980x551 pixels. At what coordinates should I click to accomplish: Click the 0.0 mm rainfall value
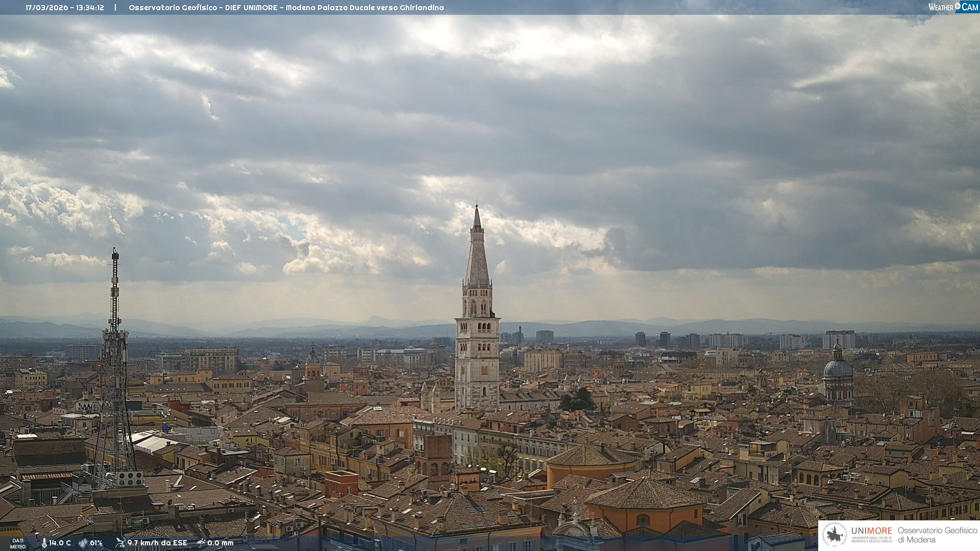click(x=220, y=543)
